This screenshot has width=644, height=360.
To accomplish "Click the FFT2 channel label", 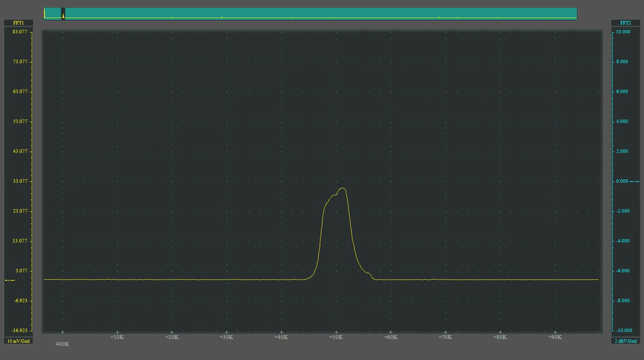I will 626,23.
